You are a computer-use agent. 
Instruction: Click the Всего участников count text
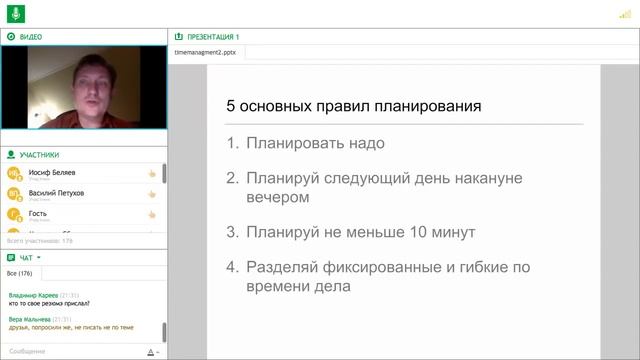pos(40,241)
